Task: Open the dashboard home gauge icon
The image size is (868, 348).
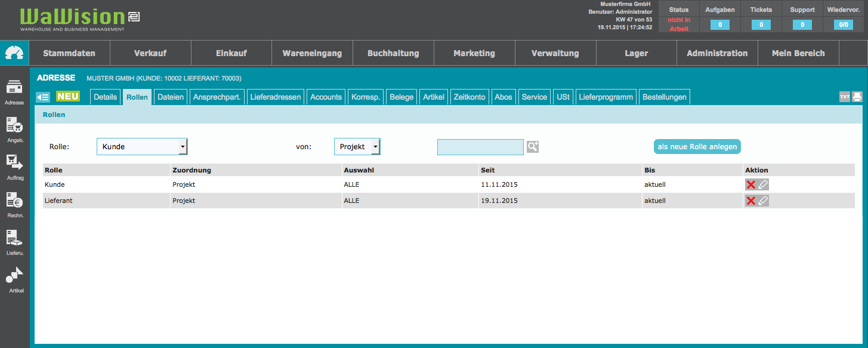Action: pos(14,53)
